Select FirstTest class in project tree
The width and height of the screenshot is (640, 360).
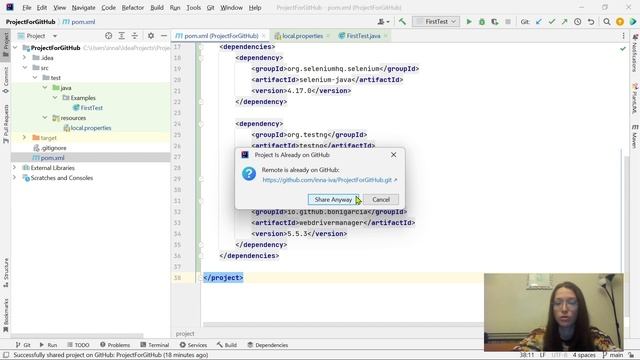click(91, 108)
